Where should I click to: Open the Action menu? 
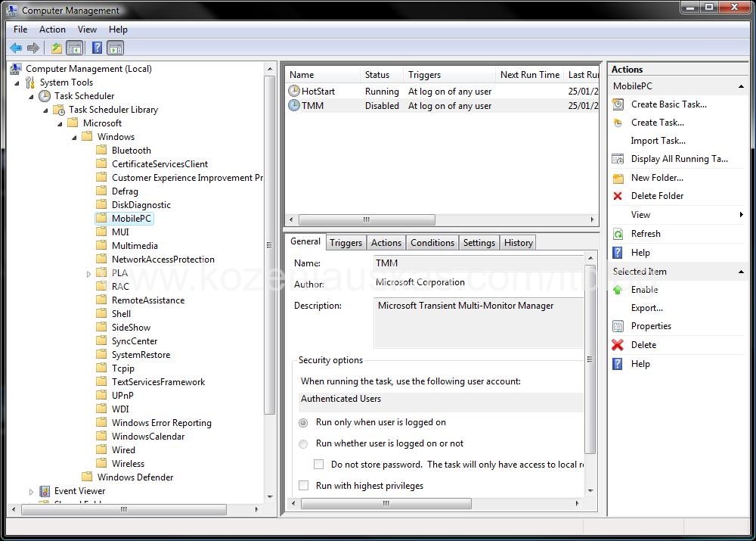click(x=52, y=30)
